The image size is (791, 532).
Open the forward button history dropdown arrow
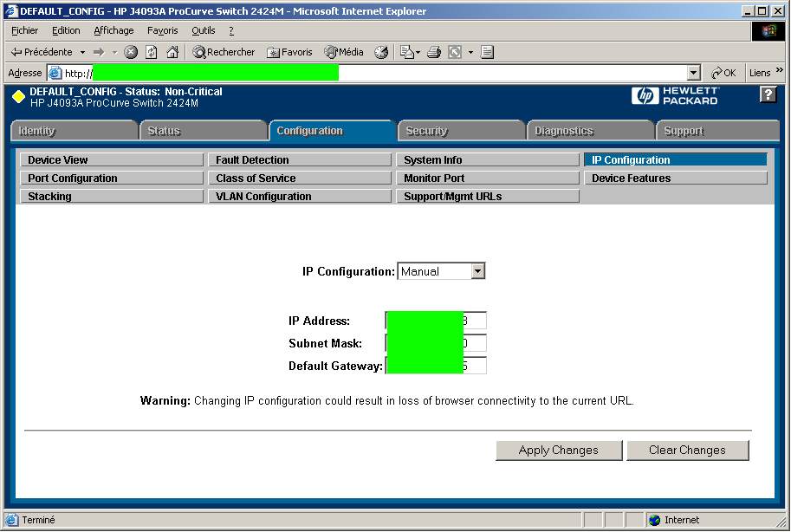tap(114, 52)
